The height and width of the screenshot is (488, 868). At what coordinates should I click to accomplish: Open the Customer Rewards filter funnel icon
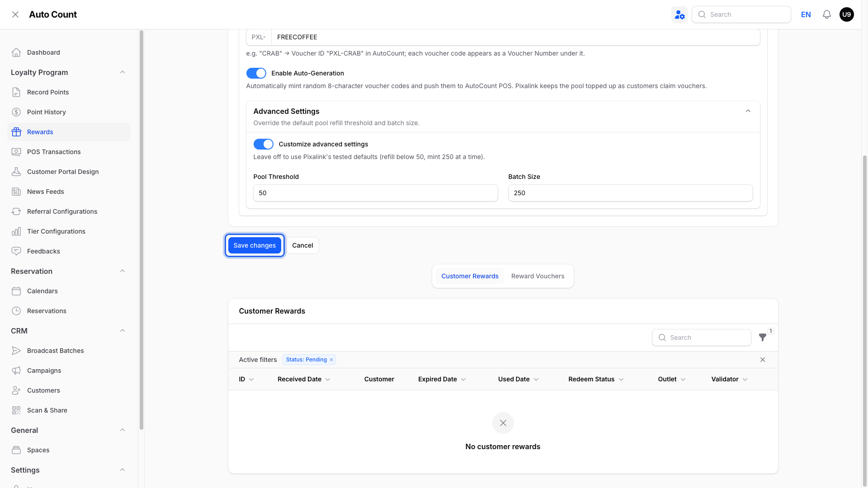[763, 338]
